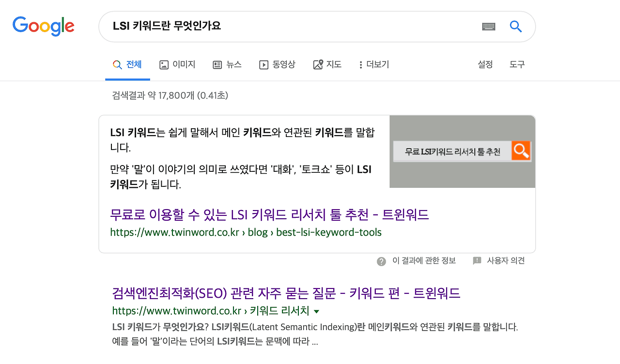Select the 전체 tab
The width and height of the screenshot is (620, 364).
click(127, 64)
